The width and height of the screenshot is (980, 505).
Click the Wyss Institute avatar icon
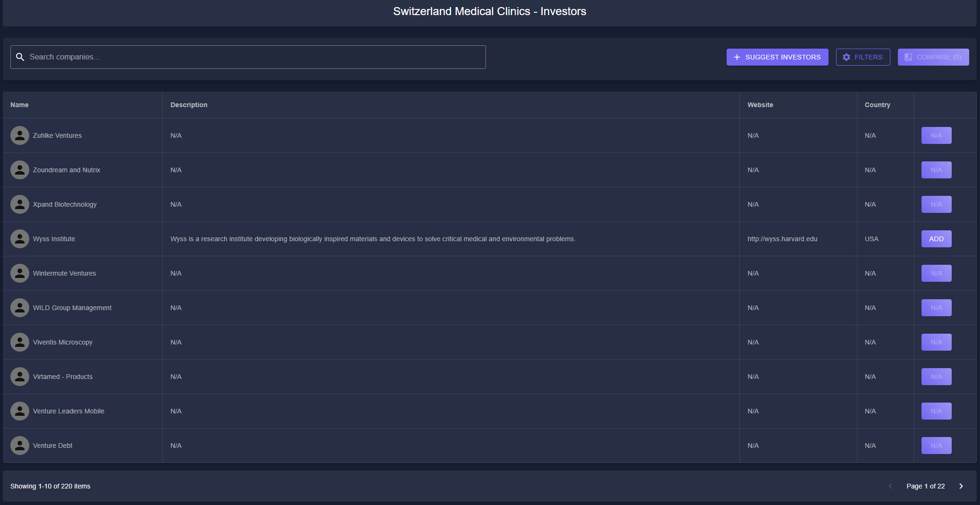pos(20,239)
